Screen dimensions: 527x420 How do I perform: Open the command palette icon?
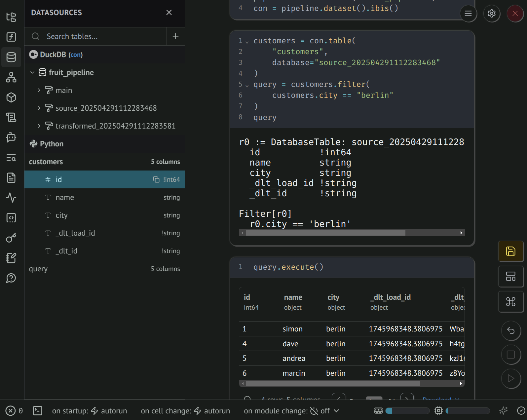coord(510,302)
